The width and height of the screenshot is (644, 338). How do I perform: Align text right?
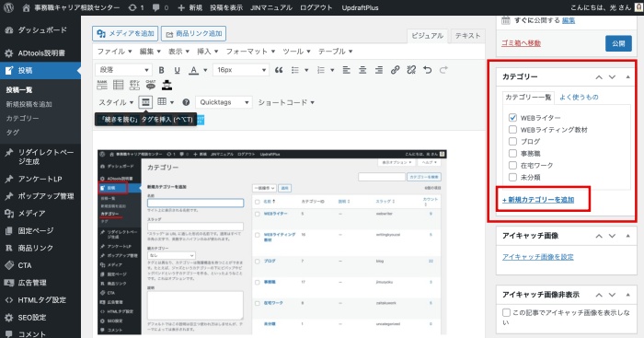click(379, 70)
